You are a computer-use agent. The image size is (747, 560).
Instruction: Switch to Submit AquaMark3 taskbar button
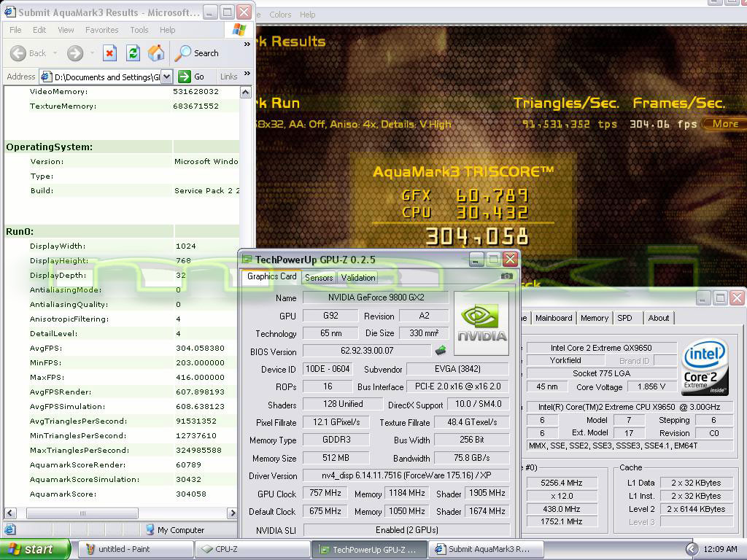point(485,549)
